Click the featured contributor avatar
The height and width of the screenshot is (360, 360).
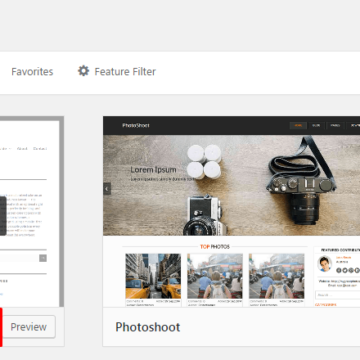(324, 264)
